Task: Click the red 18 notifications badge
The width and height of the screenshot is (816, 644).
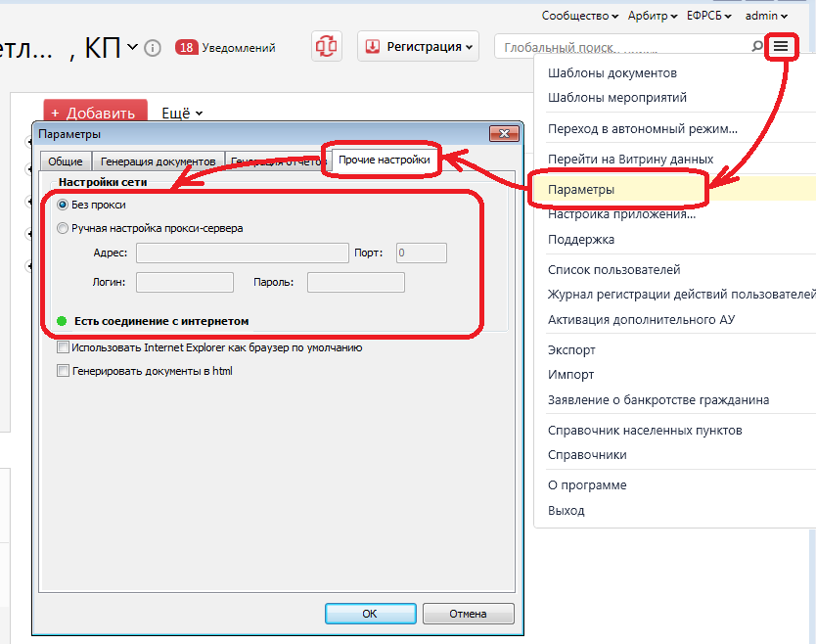Action: (x=186, y=47)
